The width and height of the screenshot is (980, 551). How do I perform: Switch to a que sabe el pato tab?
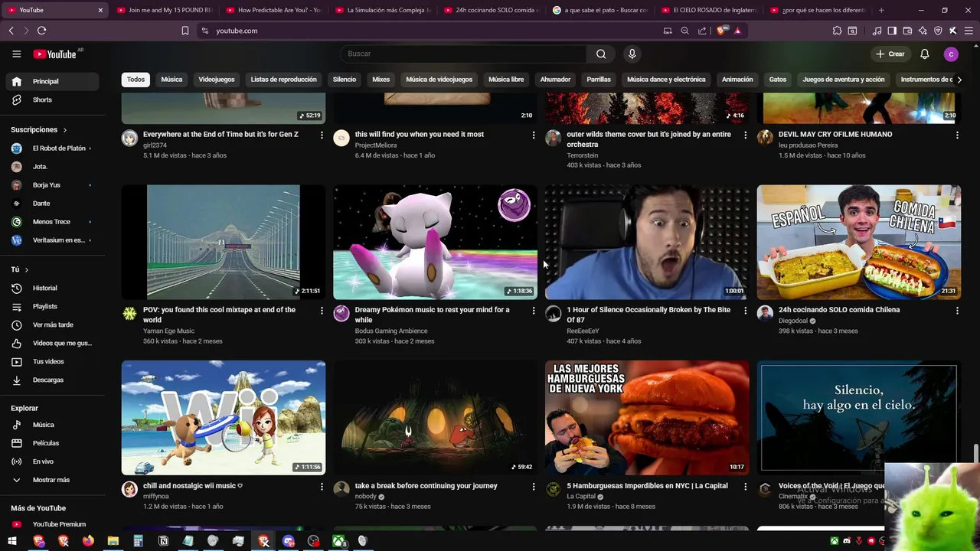click(599, 11)
